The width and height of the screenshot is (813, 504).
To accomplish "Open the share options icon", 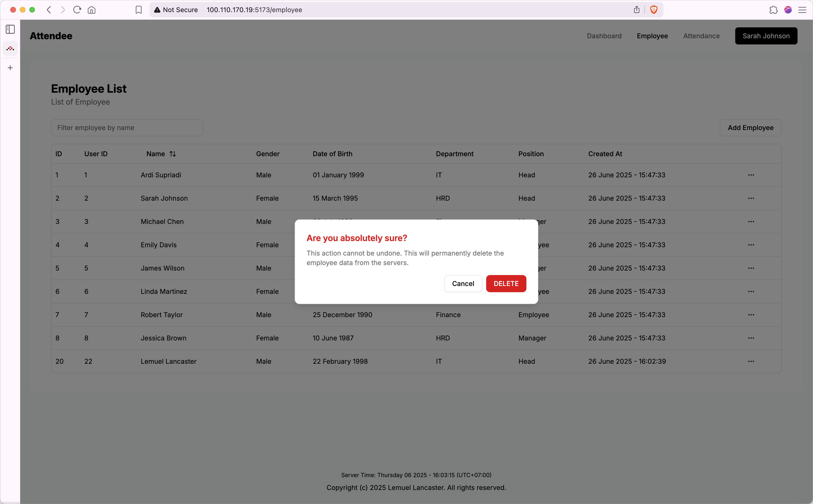I will click(636, 10).
